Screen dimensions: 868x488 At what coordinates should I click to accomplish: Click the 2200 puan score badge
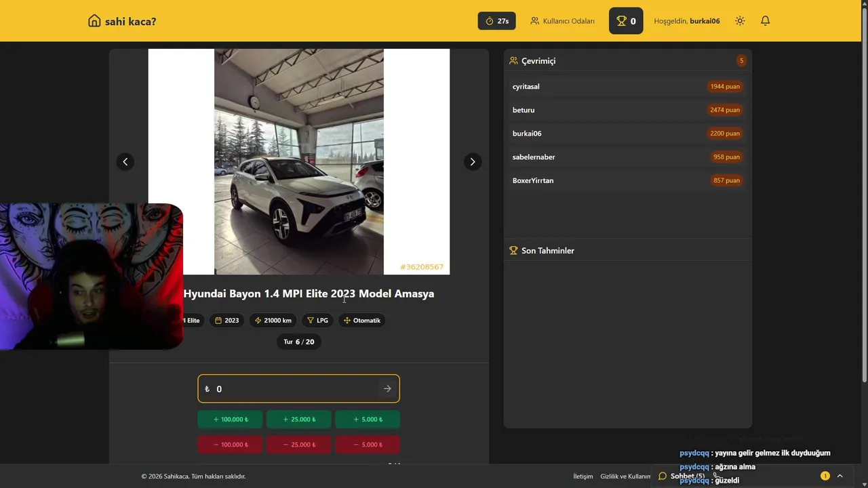[725, 134]
